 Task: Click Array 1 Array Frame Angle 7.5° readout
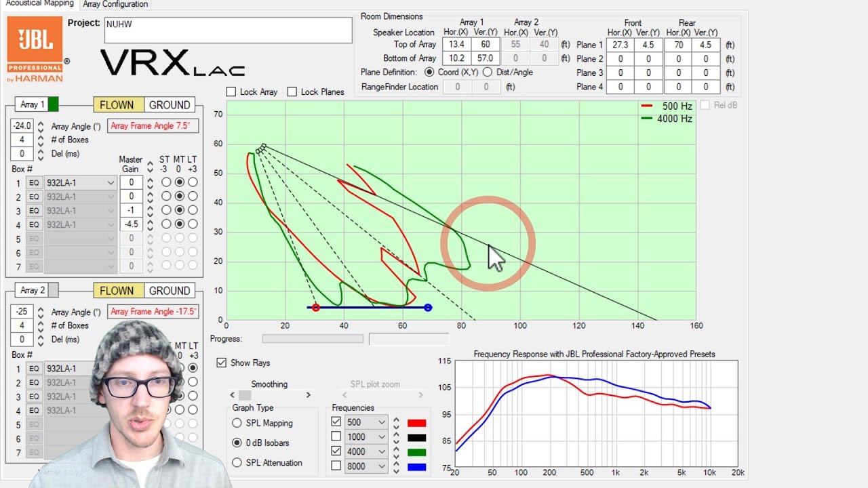(x=153, y=126)
